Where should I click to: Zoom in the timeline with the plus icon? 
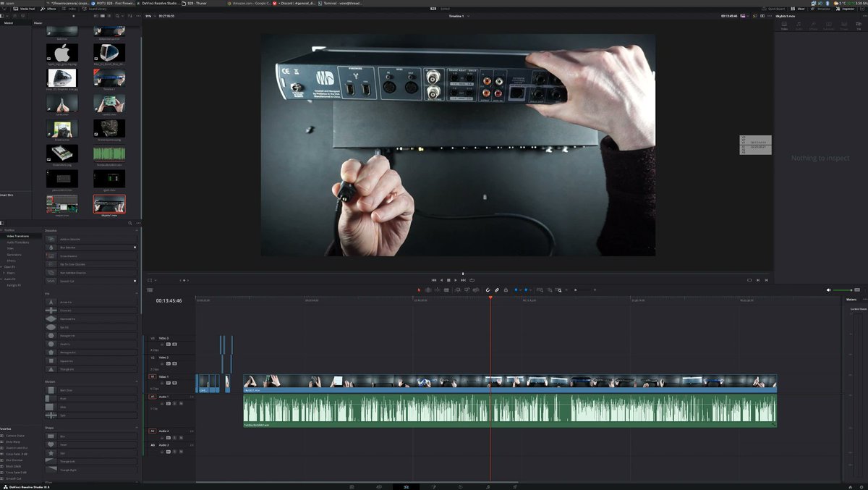click(595, 290)
